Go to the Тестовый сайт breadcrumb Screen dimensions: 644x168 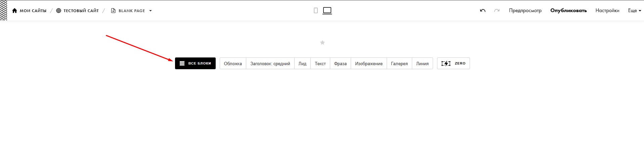coord(81,11)
